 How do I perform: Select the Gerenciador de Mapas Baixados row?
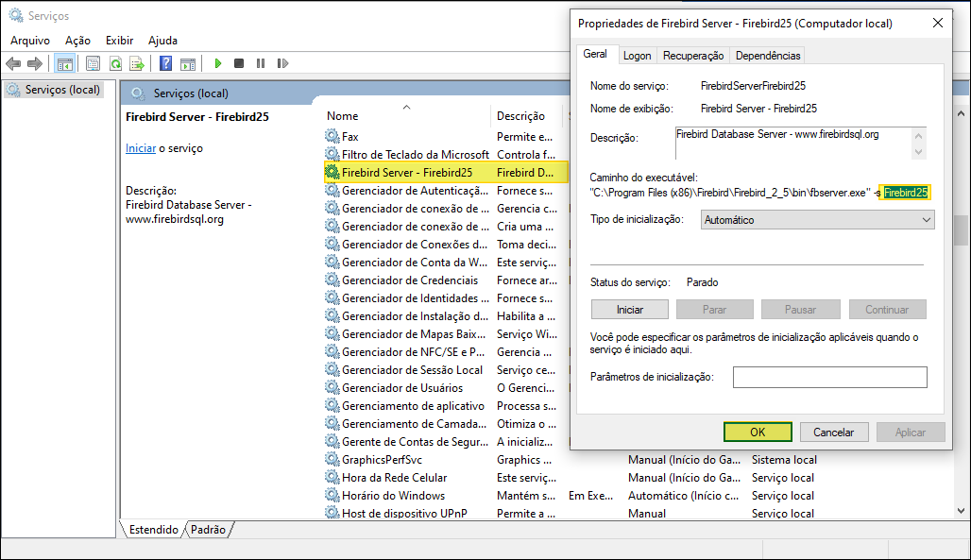pos(446,334)
